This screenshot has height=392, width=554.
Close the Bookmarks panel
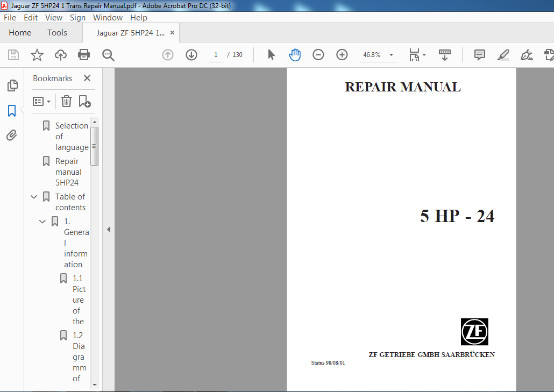87,78
